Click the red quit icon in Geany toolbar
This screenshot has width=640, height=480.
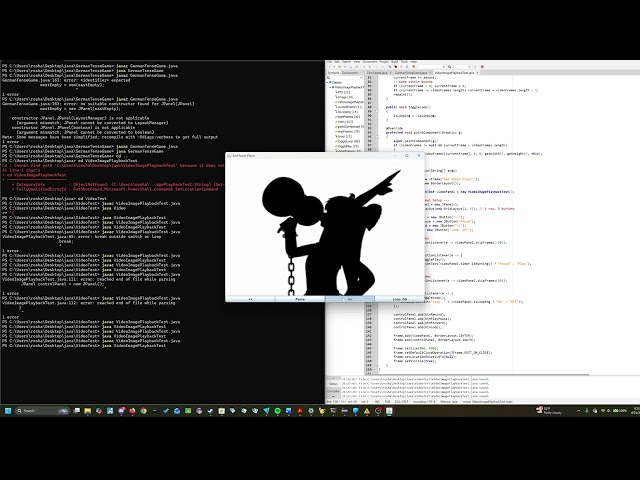pyautogui.click(x=482, y=67)
